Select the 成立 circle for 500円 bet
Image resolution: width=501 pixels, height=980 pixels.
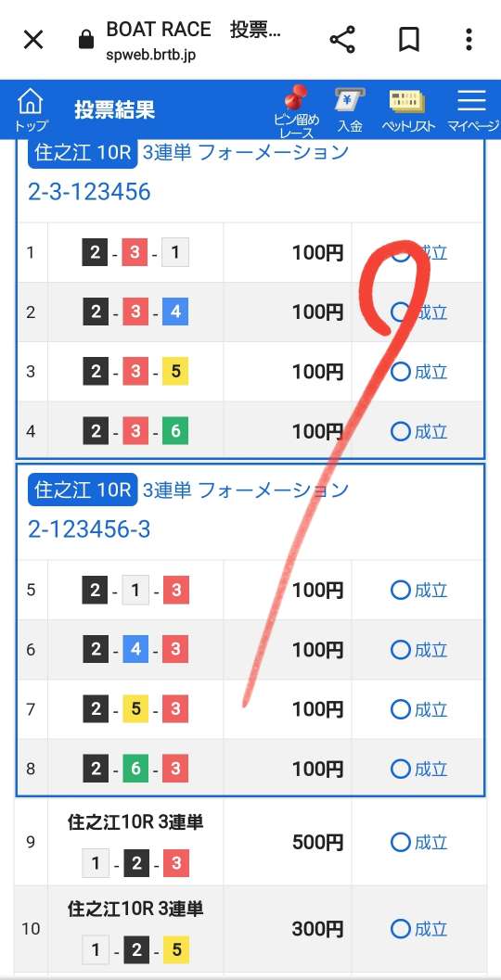pos(400,843)
